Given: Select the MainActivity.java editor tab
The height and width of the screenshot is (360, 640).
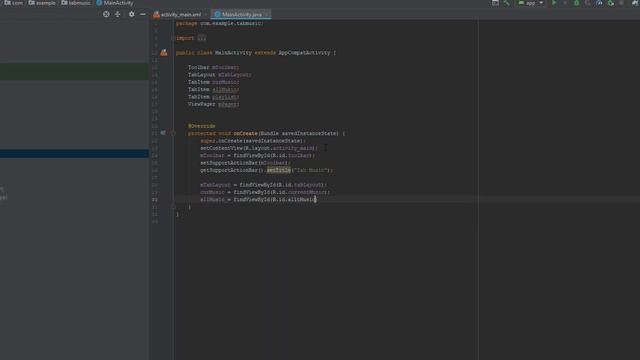Looking at the screenshot, I should (x=241, y=15).
